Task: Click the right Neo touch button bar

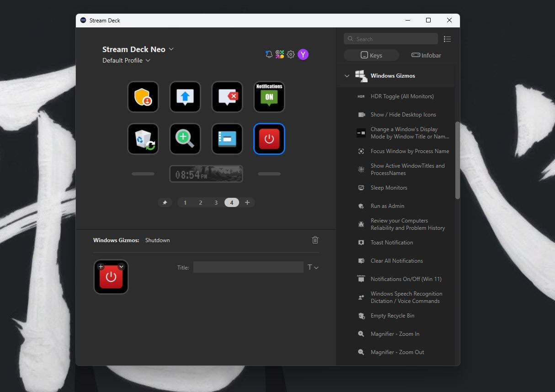Action: pyautogui.click(x=269, y=174)
